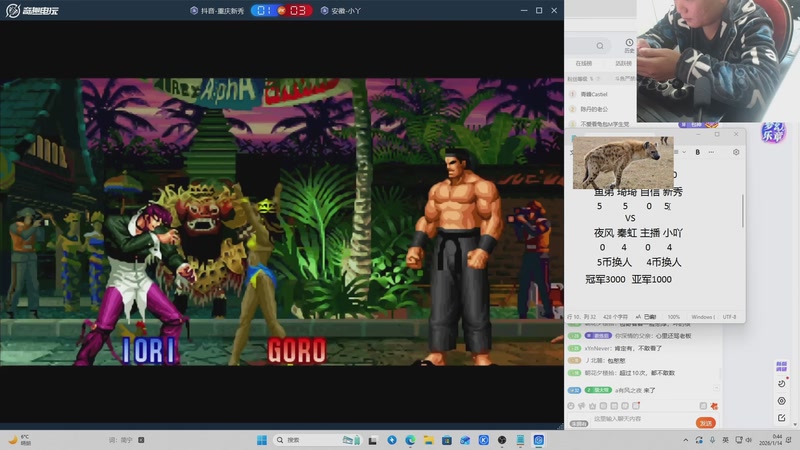
Task: Click the weather widget in taskbar
Action: [x=19, y=440]
